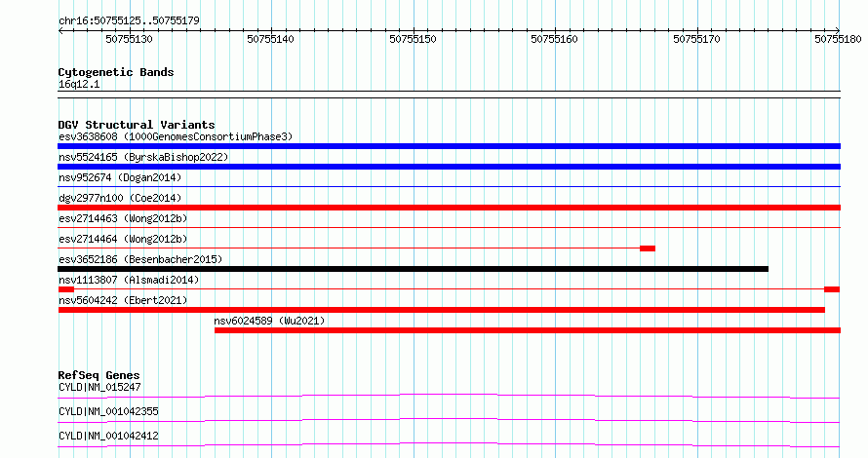Open gene label CYLD|NM_015247
The width and height of the screenshot is (868, 458).
(99, 387)
